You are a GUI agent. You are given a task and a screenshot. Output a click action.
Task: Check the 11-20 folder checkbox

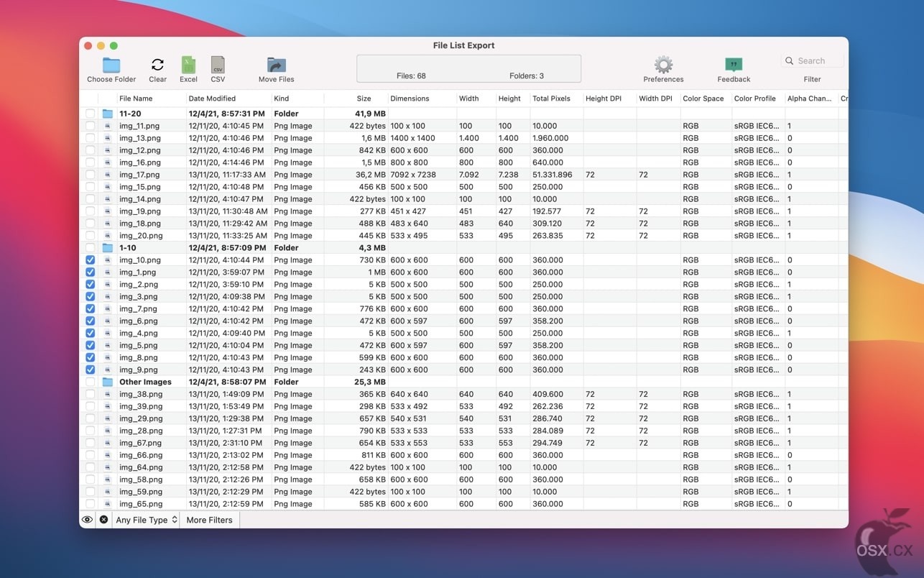[90, 114]
